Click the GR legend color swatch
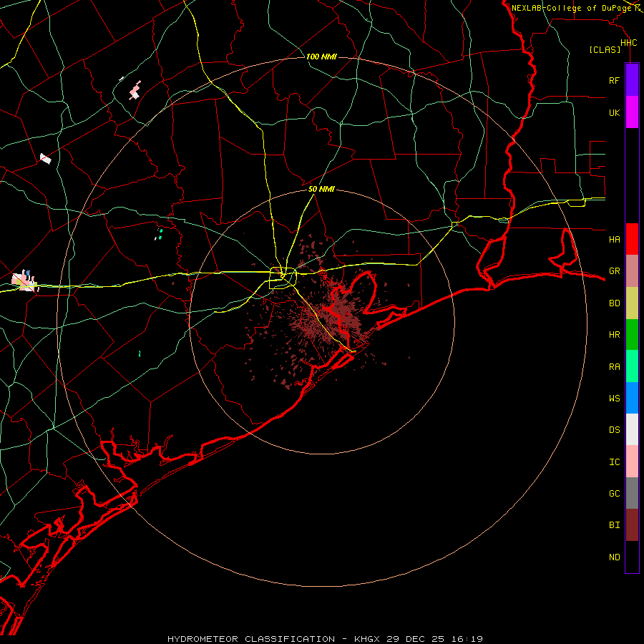Viewport: 644px width, 644px height. (x=632, y=270)
